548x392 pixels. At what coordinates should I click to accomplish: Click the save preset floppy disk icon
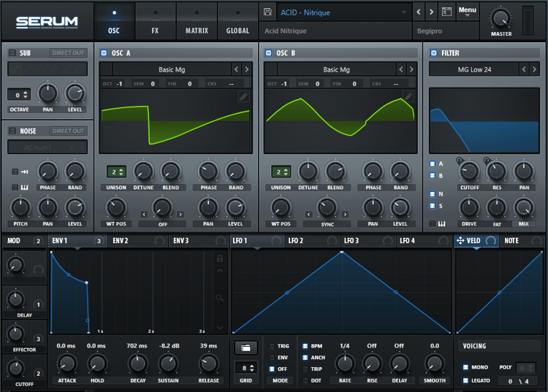267,12
